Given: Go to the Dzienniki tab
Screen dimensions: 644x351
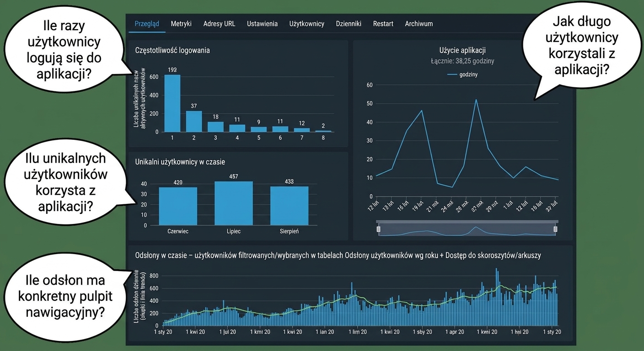Looking at the screenshot, I should 349,24.
